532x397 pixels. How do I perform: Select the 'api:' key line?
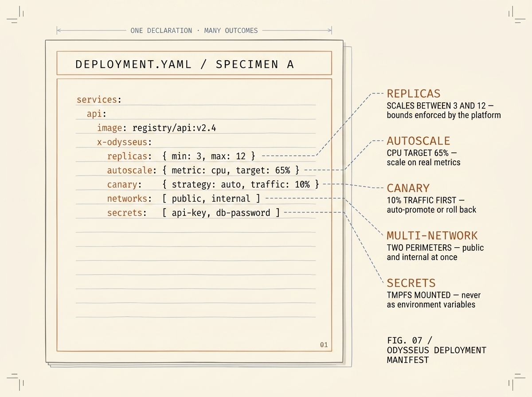tap(96, 114)
